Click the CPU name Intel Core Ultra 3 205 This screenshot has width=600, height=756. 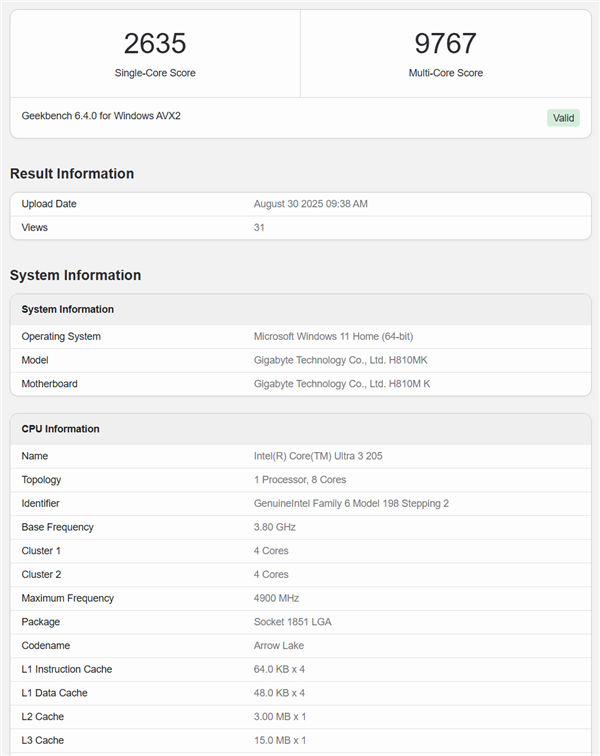pyautogui.click(x=318, y=456)
